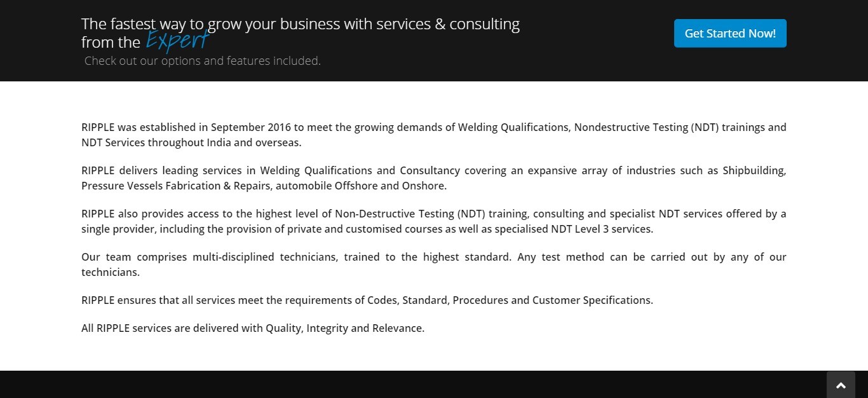
Task: Click "Check out our options and features included" text
Action: tap(203, 61)
